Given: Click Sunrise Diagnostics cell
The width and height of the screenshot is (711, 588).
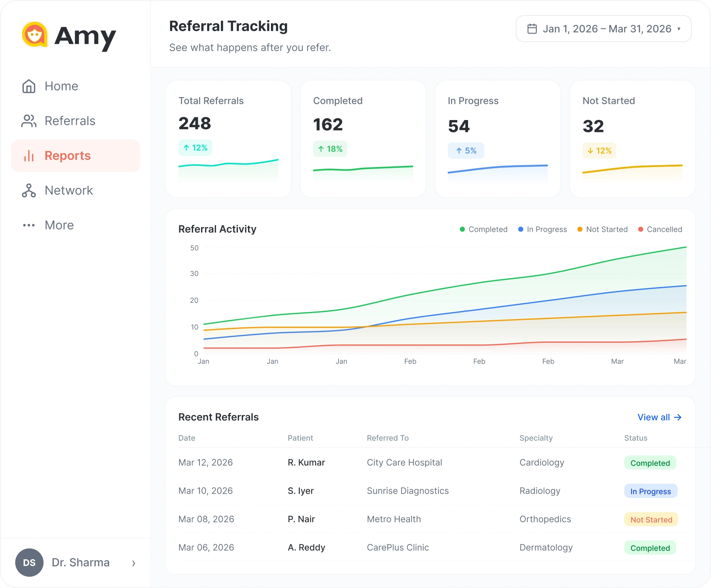Looking at the screenshot, I should point(408,491).
